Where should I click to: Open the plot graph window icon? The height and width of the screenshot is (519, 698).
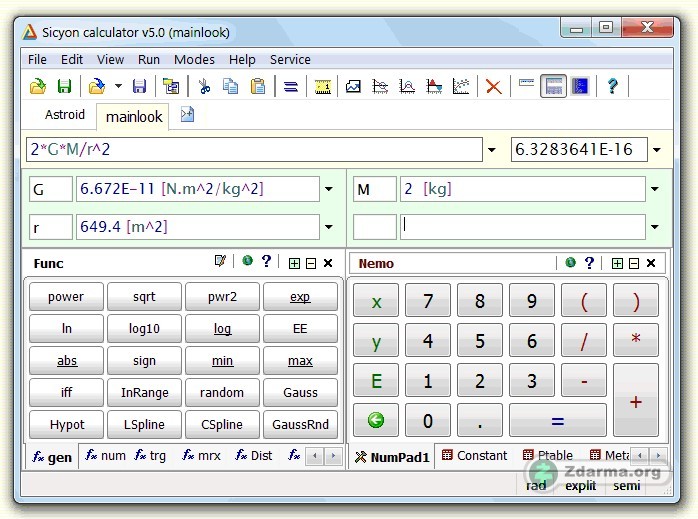coord(353,86)
